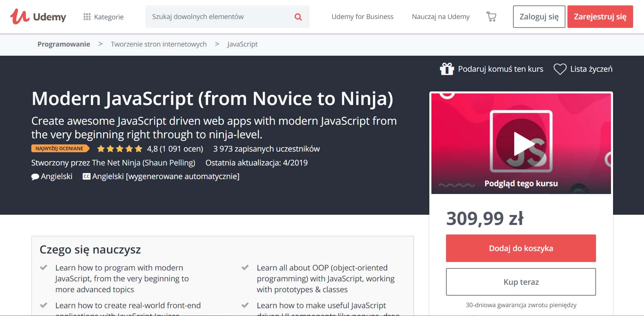Click Ostatnia aktualizacja: 4/2019 text
This screenshot has width=644, height=316.
tap(257, 163)
